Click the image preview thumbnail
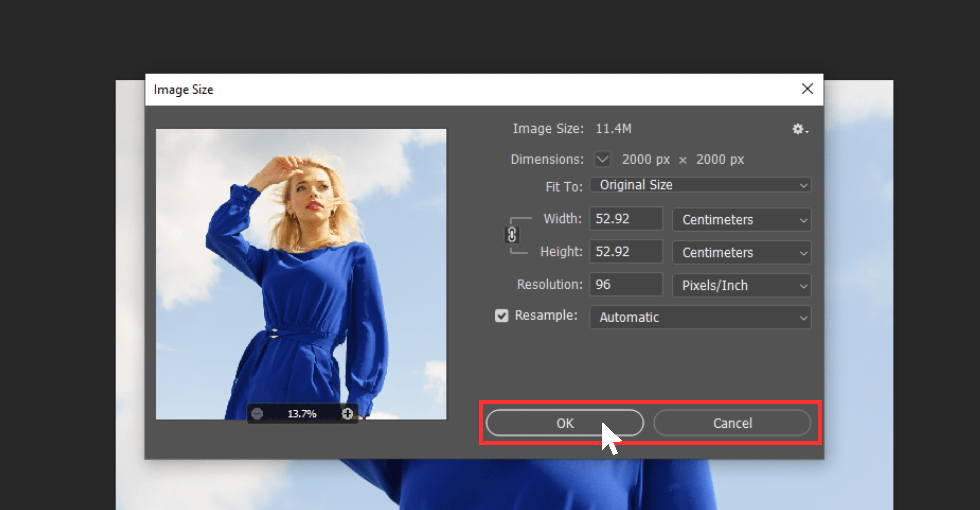This screenshot has width=980, height=510. pyautogui.click(x=301, y=274)
